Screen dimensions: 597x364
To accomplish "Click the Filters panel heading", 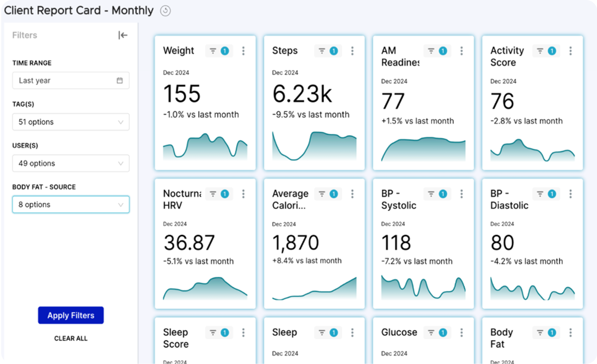I will 25,35.
